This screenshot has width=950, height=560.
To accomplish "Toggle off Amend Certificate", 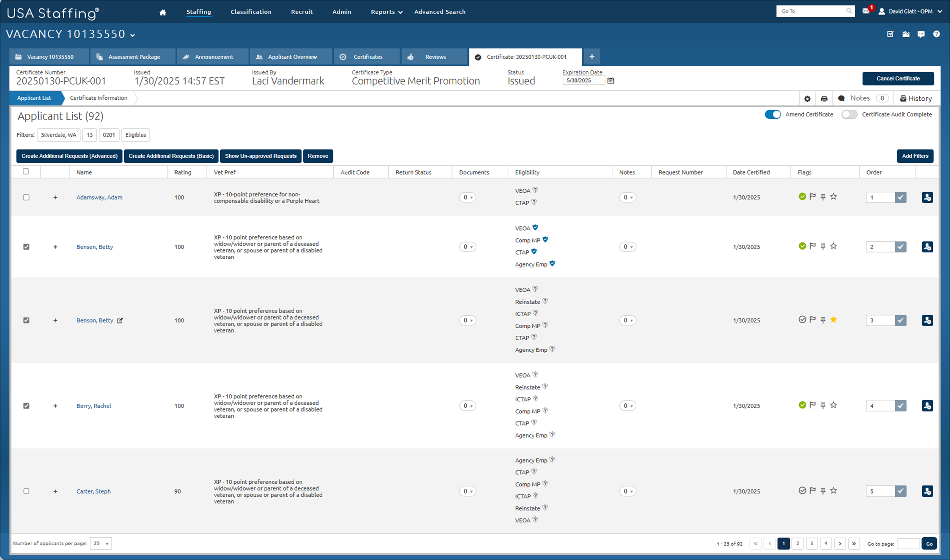I will tap(773, 114).
